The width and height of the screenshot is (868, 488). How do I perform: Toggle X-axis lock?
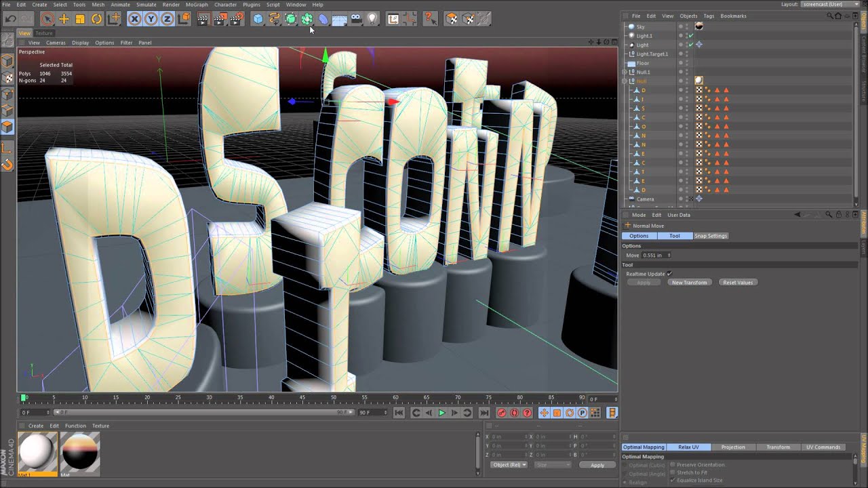point(134,19)
